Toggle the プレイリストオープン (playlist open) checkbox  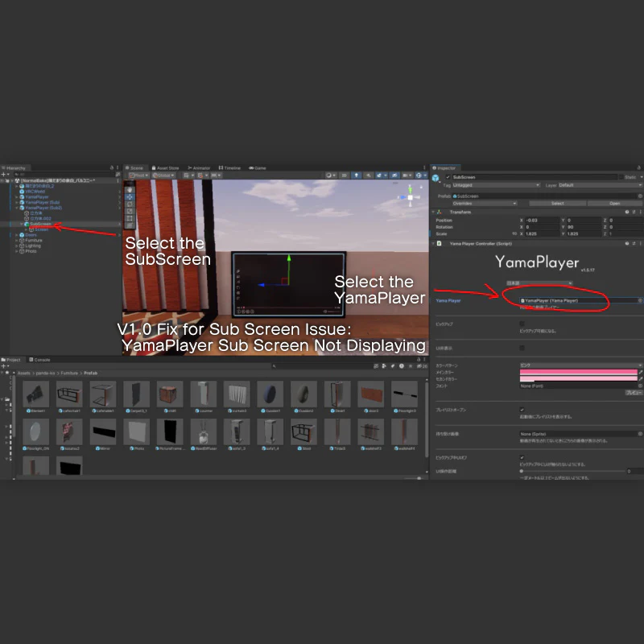coord(522,410)
